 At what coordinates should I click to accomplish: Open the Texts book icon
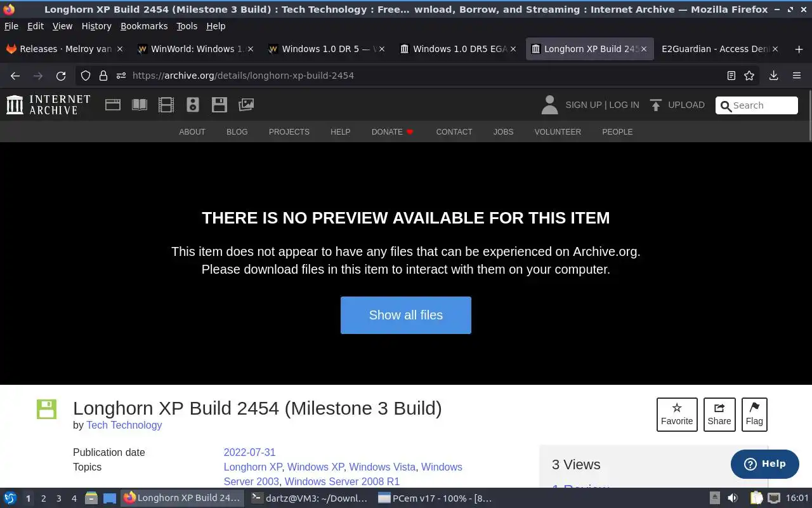tap(140, 105)
